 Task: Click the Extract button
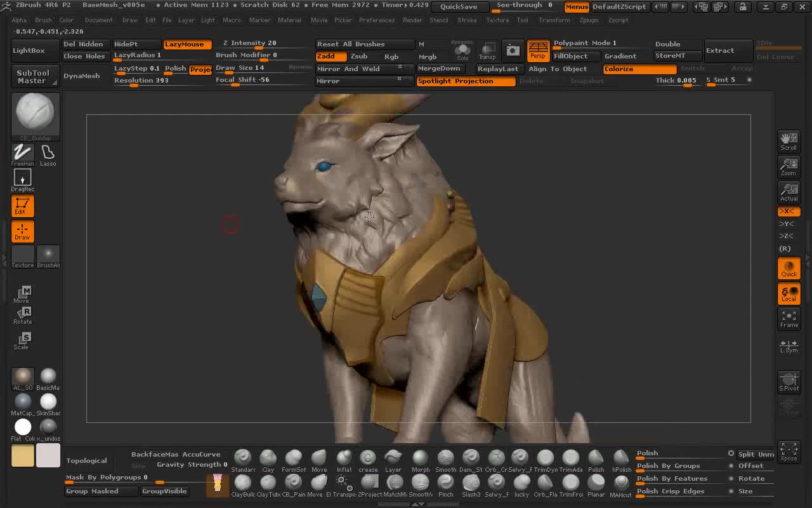pyautogui.click(x=728, y=50)
